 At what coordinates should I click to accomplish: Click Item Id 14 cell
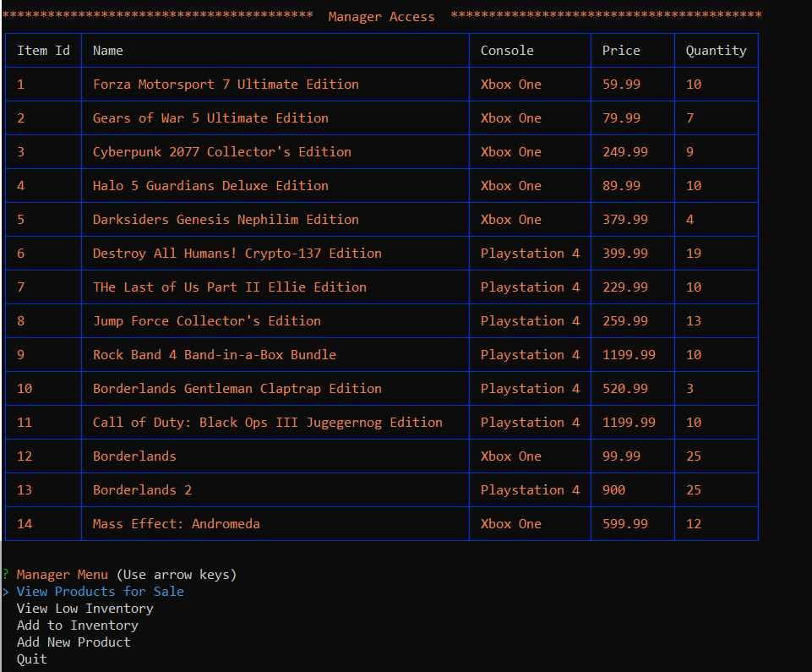pyautogui.click(x=25, y=523)
